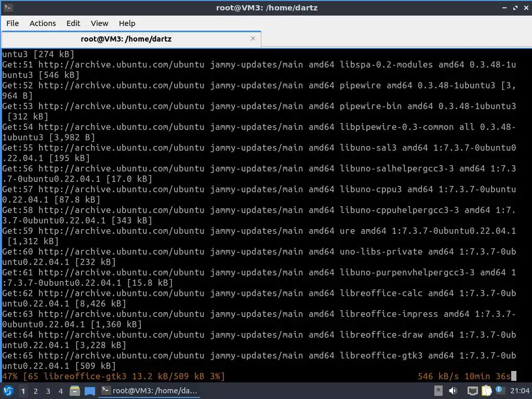The height and width of the screenshot is (399, 532).
Task: Minimize the terminal window
Action: [504, 7]
